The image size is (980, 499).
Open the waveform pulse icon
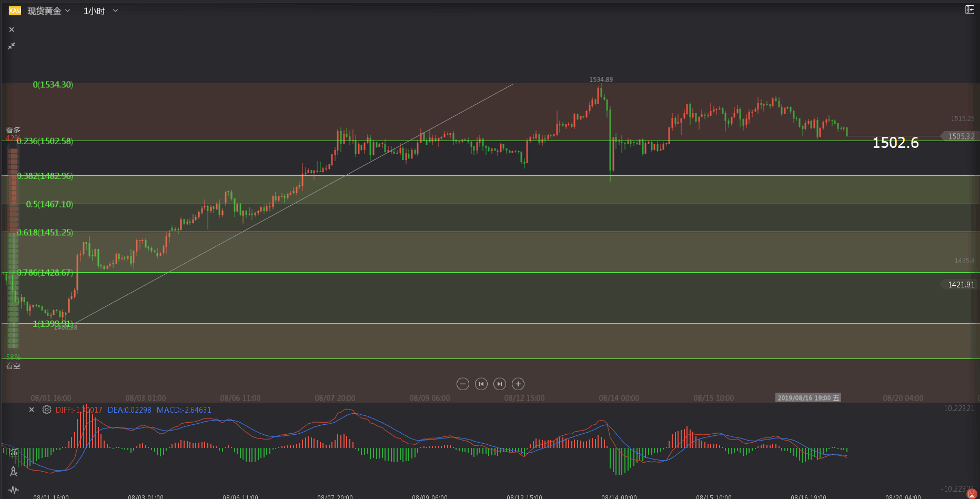pos(14,490)
